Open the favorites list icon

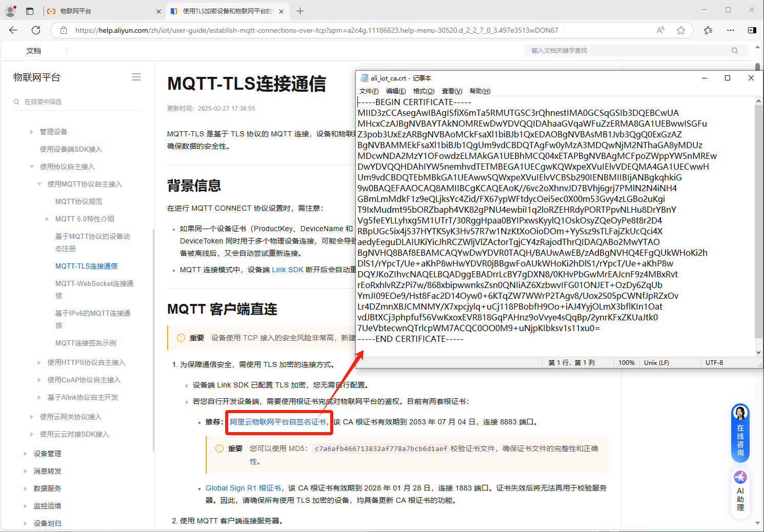click(x=708, y=30)
